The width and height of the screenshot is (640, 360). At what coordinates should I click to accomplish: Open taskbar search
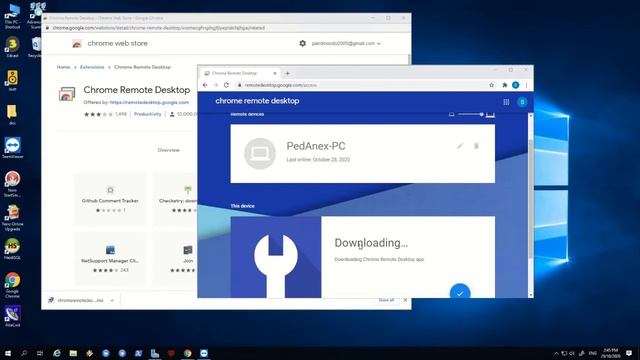tap(24, 353)
